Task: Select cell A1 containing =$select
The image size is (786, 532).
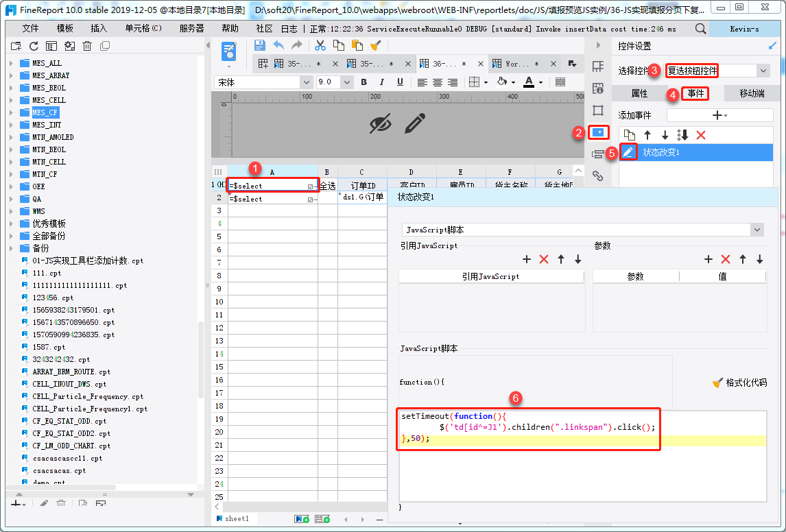Action: click(x=273, y=185)
